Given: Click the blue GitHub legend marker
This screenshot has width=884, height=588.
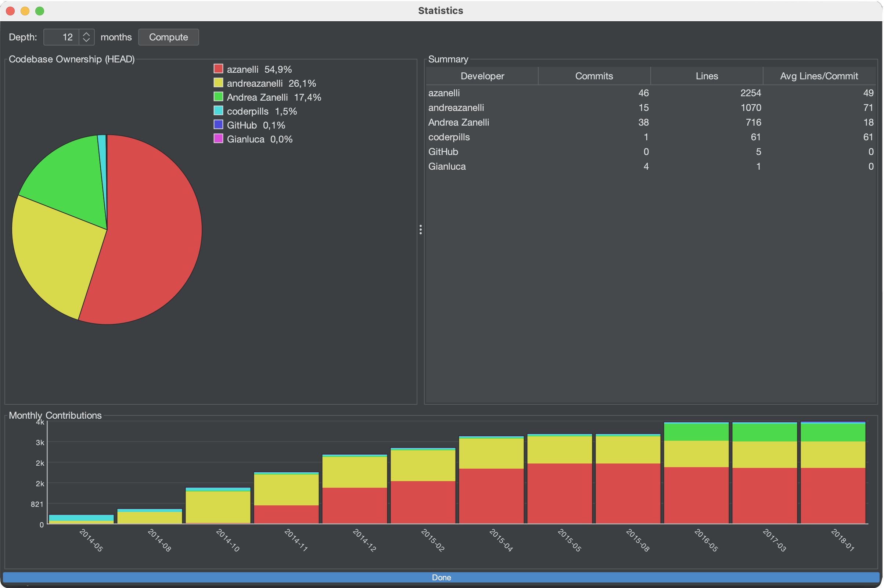Looking at the screenshot, I should pyautogui.click(x=219, y=124).
